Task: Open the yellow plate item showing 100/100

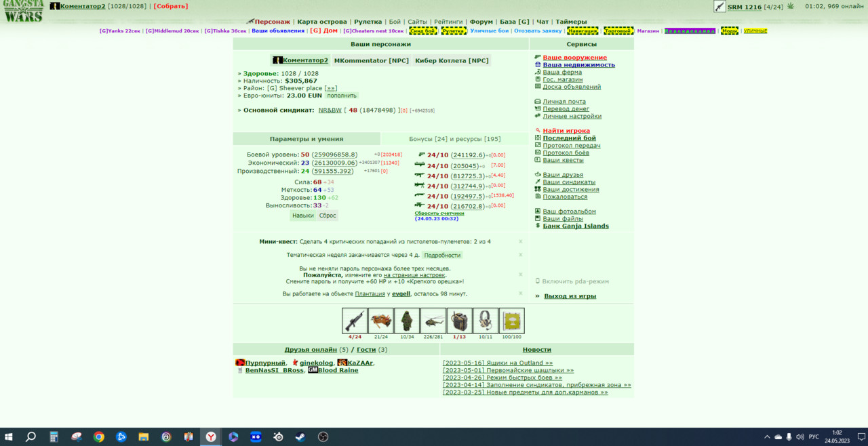Action: (512, 321)
